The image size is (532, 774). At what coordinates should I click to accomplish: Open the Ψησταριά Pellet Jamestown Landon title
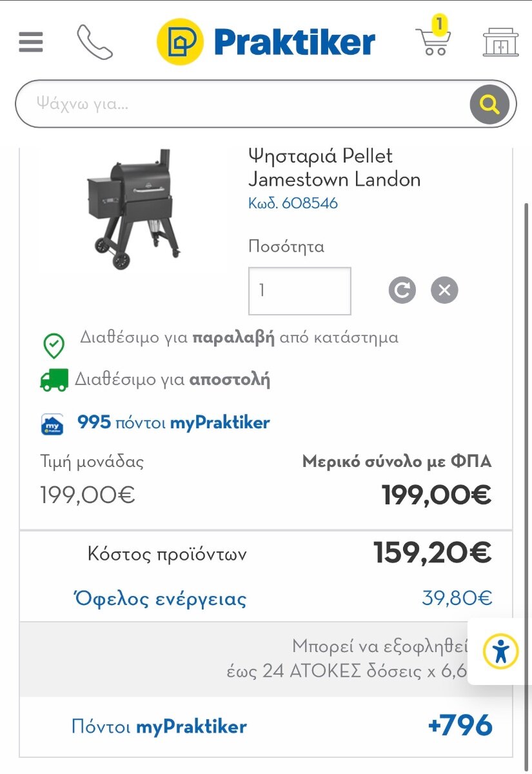[x=334, y=167]
